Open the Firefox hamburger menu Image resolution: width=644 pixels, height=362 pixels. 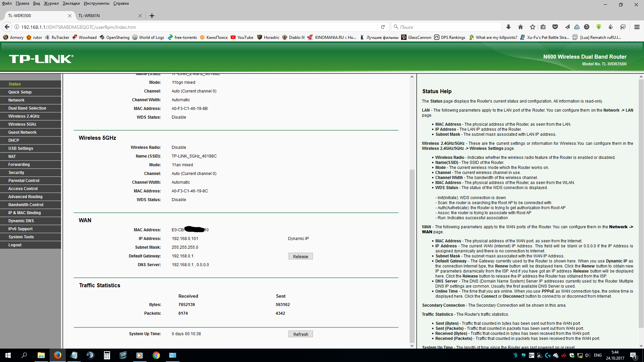[x=637, y=27]
